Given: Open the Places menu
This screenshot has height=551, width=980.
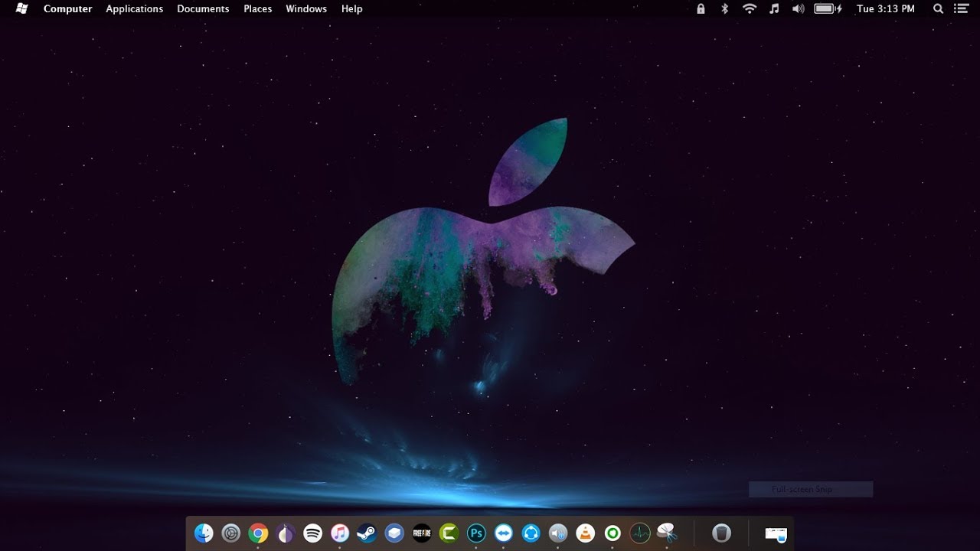Looking at the screenshot, I should click(258, 9).
